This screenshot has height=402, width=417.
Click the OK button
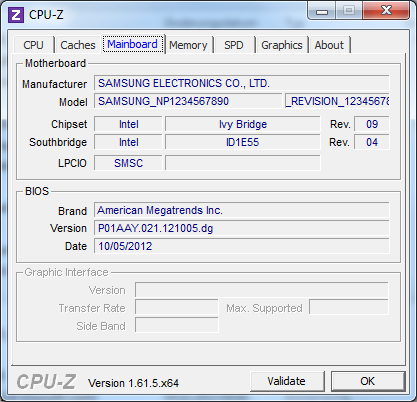(x=368, y=381)
